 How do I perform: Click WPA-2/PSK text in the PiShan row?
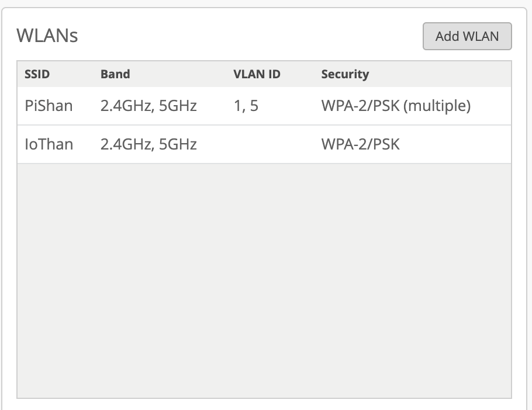[x=360, y=106]
